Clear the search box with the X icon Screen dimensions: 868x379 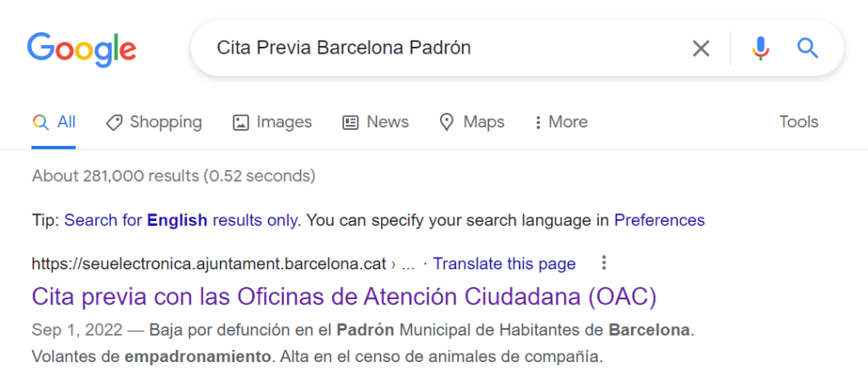701,48
